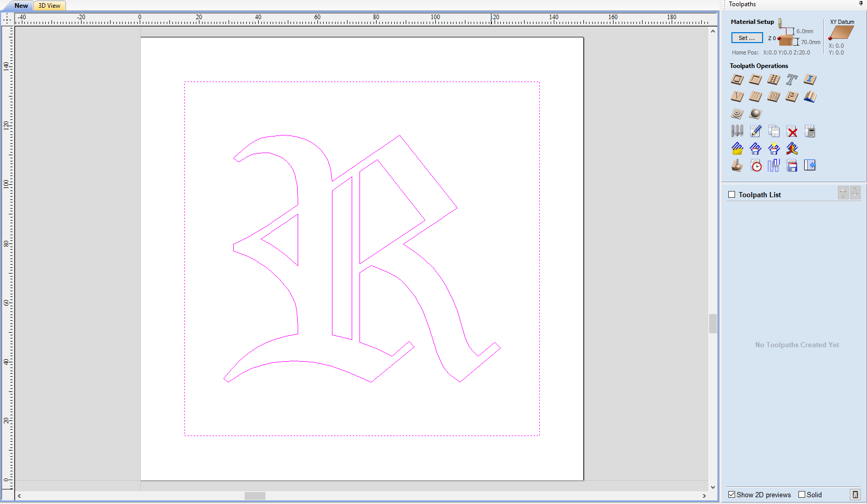This screenshot has width=867, height=504.
Task: Open the Tool Database
Action: 737,131
